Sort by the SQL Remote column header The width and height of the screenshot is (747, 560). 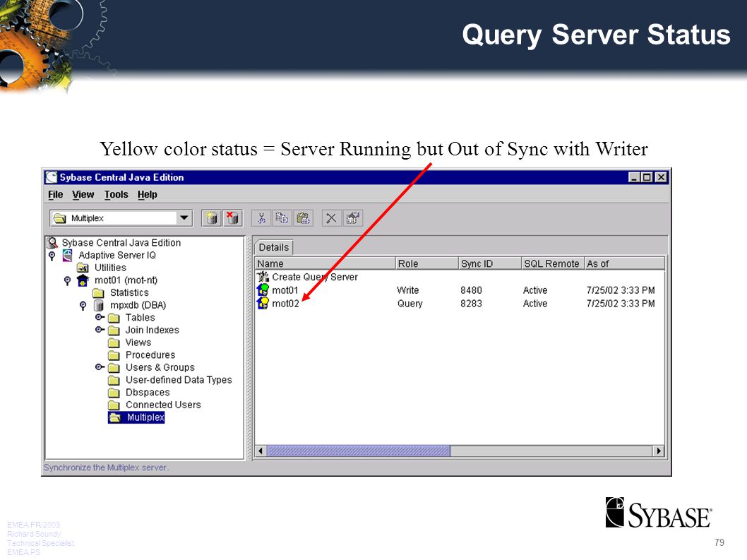click(x=553, y=263)
